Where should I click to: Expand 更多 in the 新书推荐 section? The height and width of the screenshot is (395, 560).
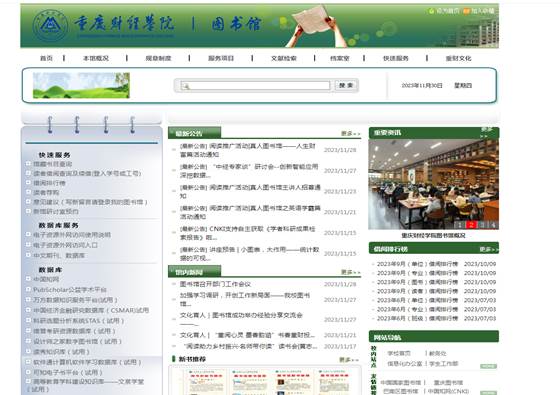tap(349, 359)
